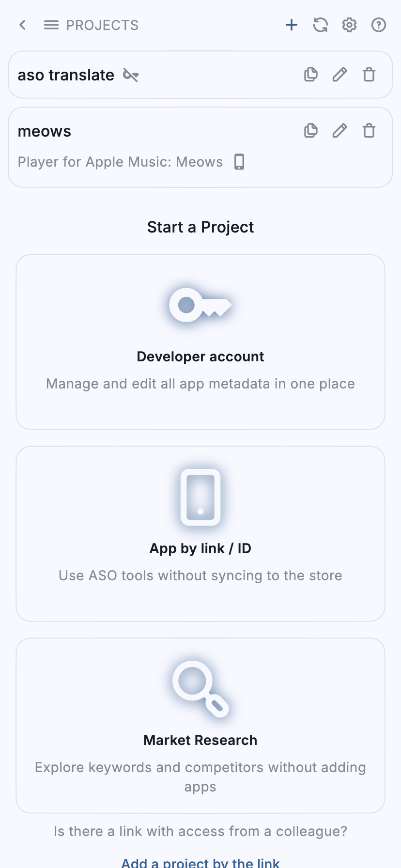Duplicate the meows project
401x868 pixels.
[310, 130]
